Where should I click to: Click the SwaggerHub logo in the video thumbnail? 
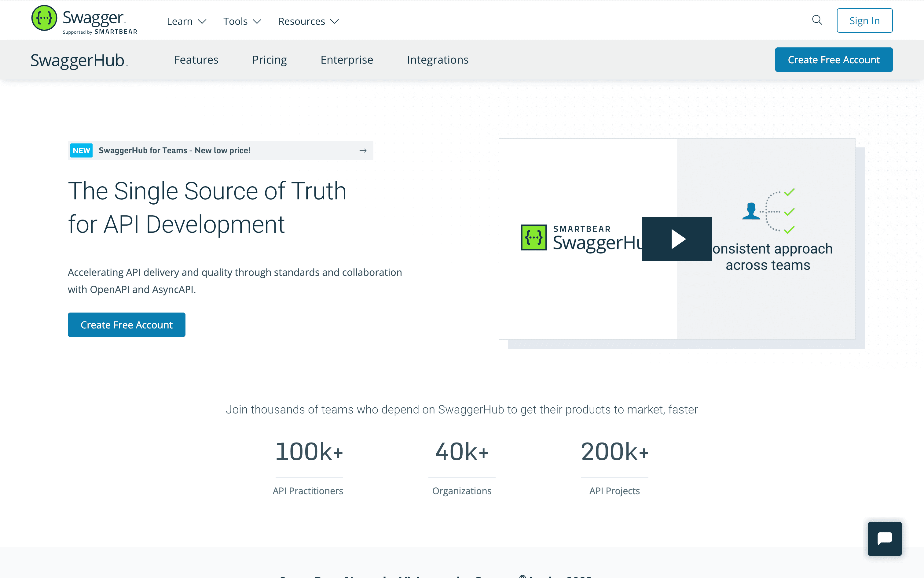[x=582, y=238]
